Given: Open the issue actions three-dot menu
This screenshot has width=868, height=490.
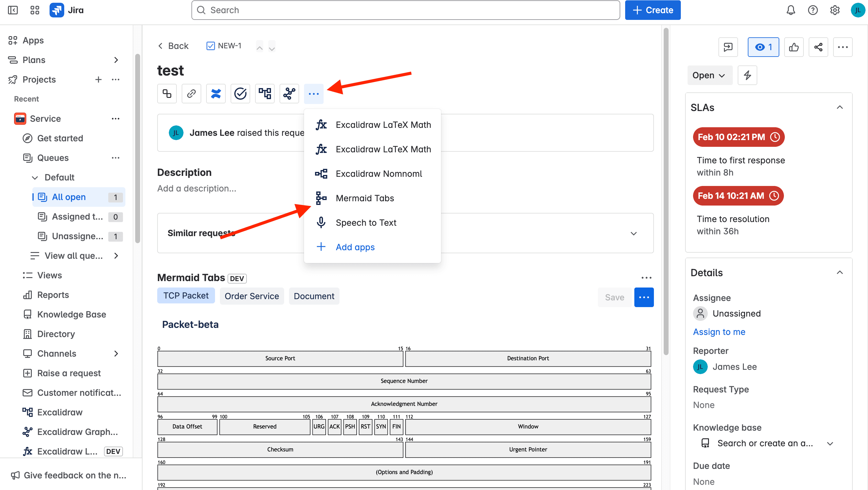Looking at the screenshot, I should (x=843, y=47).
